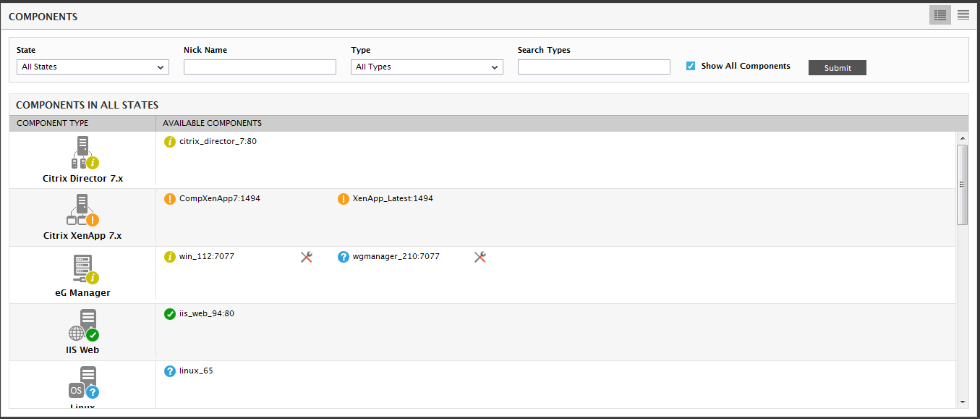The height and width of the screenshot is (419, 980).
Task: Click the Citrix Director 7.x type icon
Action: click(84, 153)
